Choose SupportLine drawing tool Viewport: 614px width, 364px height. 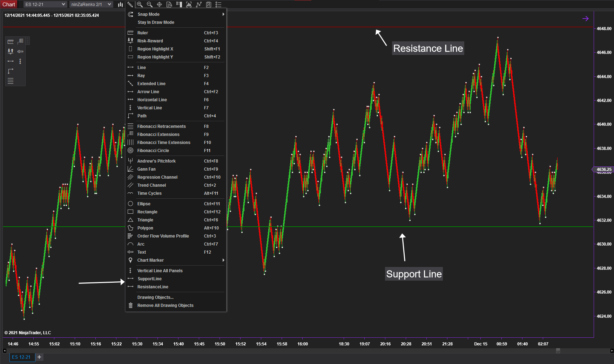tap(176, 279)
